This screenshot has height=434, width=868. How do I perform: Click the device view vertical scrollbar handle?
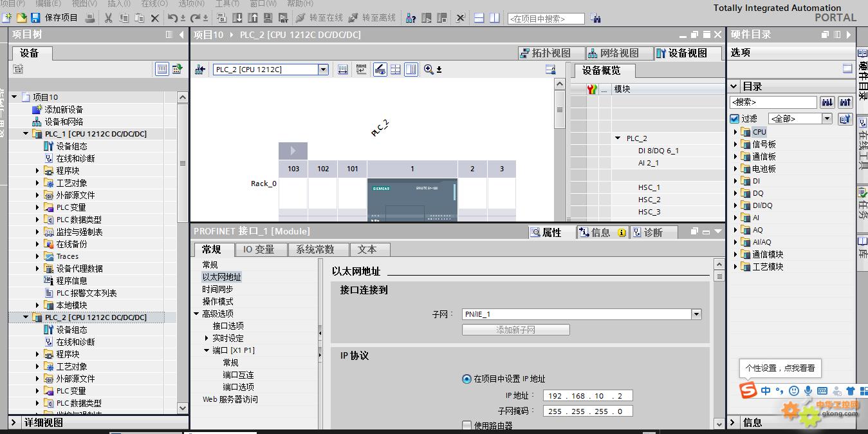[560, 110]
